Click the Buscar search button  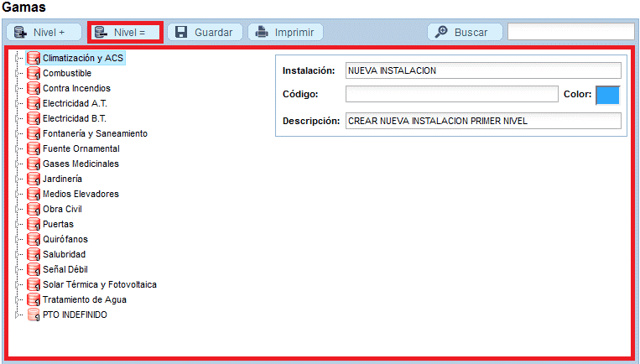point(464,33)
